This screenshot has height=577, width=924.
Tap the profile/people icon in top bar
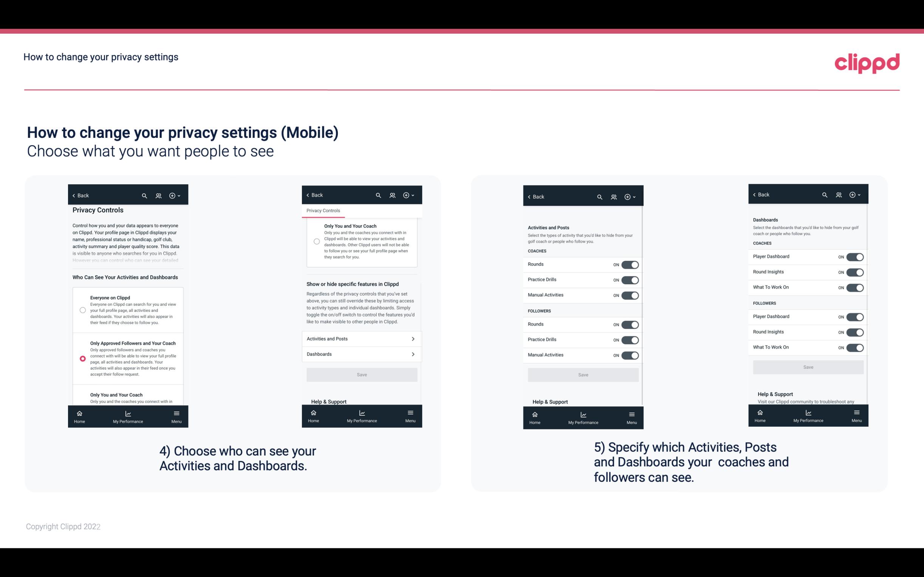[x=159, y=195]
